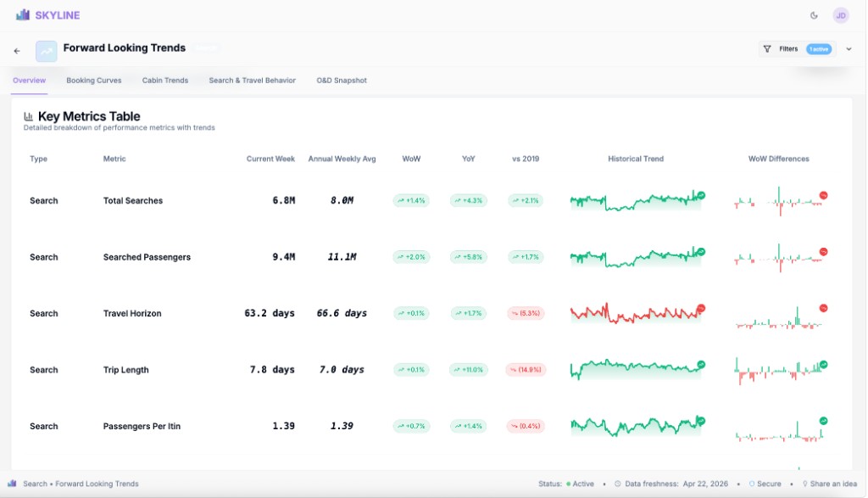Click green marker on Passengers Per Itin WoW chart
This screenshot has width=868, height=498.
[824, 421]
